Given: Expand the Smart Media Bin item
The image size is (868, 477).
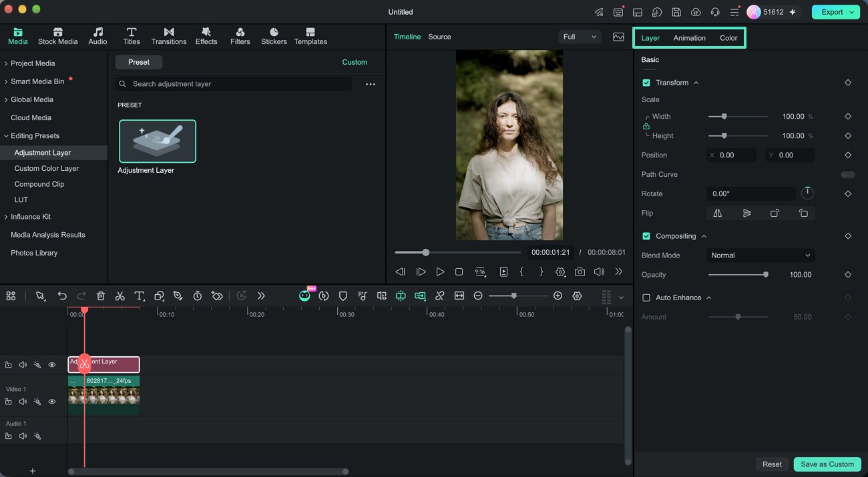Looking at the screenshot, I should coord(6,81).
